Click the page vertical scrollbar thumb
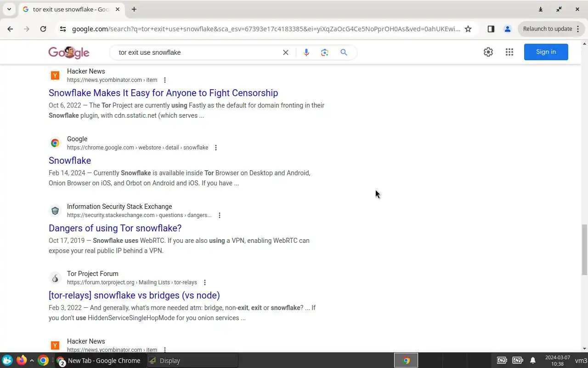This screenshot has width=588, height=368. pyautogui.click(x=584, y=249)
